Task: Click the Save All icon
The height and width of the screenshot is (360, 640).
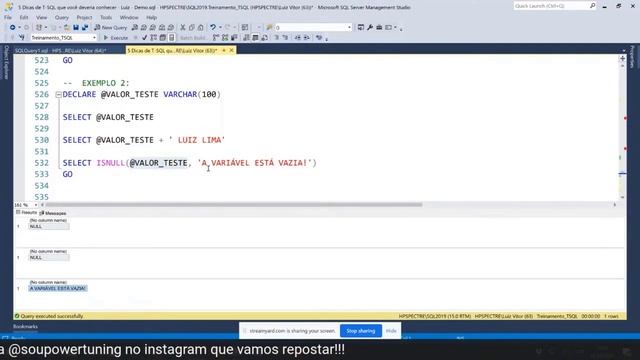Action: coord(85,27)
